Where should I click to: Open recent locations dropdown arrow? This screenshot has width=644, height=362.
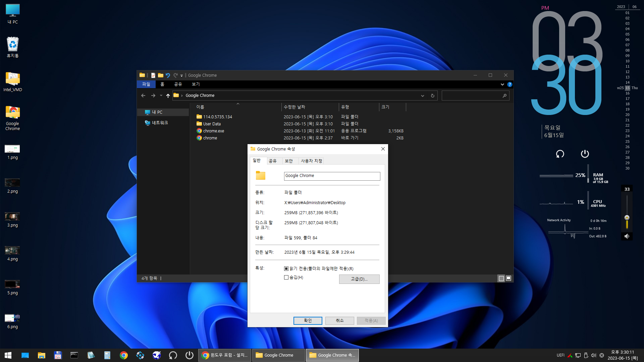(161, 96)
